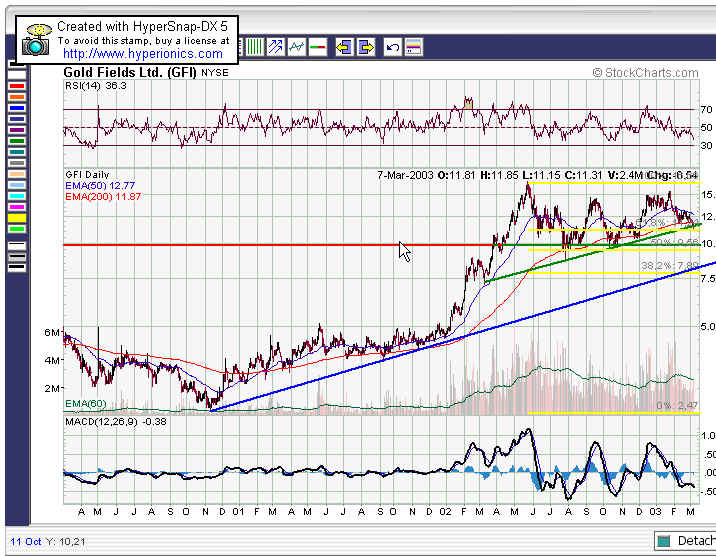Screen dimensions: 716x556
Task: Choose the cyan color swatch
Action: (17, 196)
